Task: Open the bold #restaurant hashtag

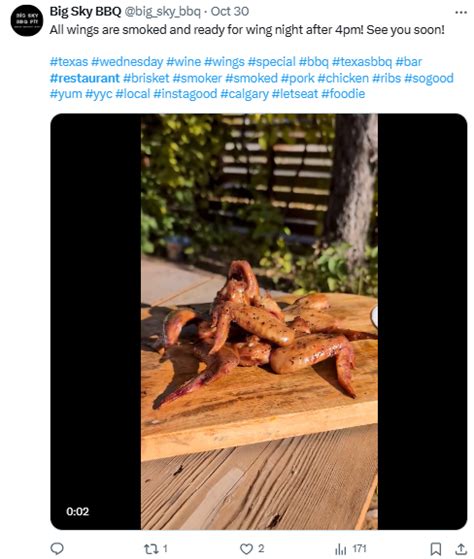Action: tap(85, 78)
